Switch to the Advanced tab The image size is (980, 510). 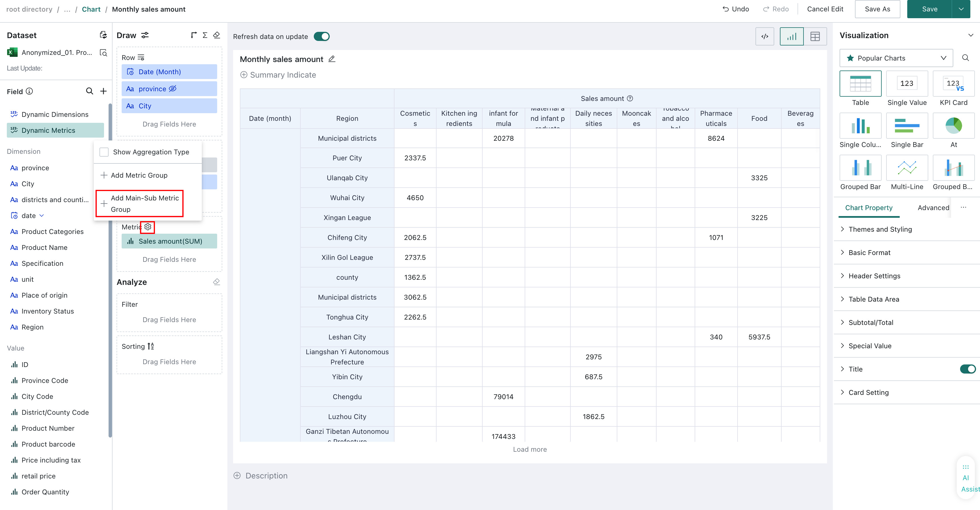click(933, 208)
